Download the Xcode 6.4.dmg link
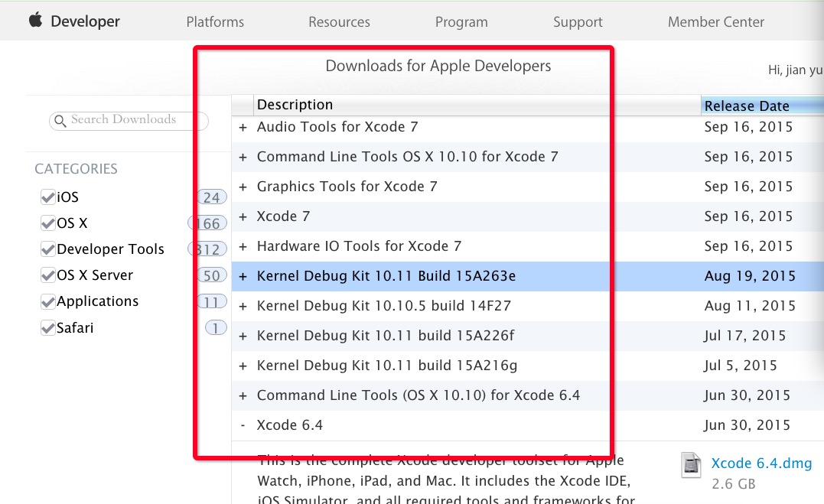This screenshot has width=824, height=504. coord(761,463)
